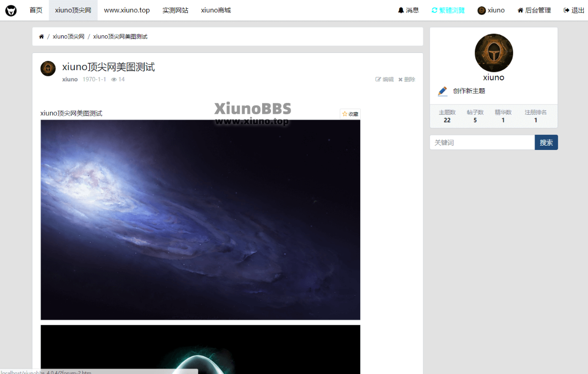Click the home icon in breadcrumb
588x374 pixels.
42,37
